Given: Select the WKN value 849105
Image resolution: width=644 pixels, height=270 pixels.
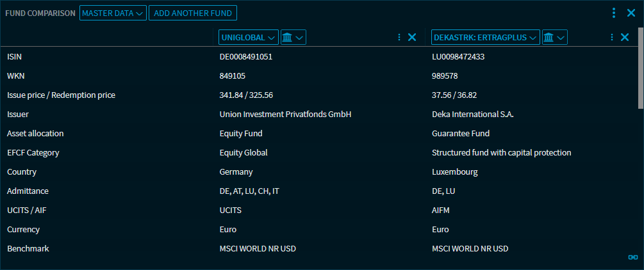Looking at the screenshot, I should point(232,76).
